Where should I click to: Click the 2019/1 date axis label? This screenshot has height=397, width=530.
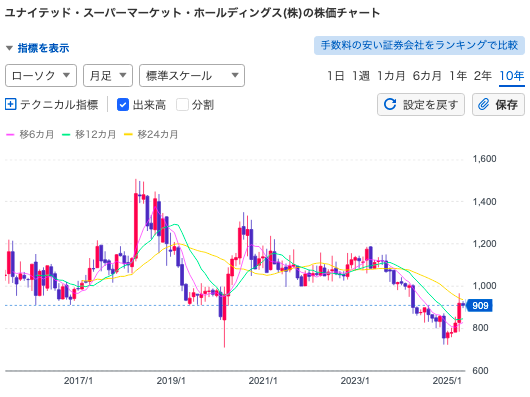tap(171, 381)
